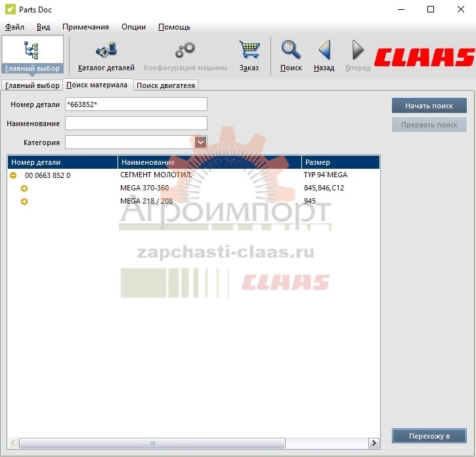Close the Parts Doc window
Screen dimensions: 476x457
pyautogui.click(x=460, y=9)
